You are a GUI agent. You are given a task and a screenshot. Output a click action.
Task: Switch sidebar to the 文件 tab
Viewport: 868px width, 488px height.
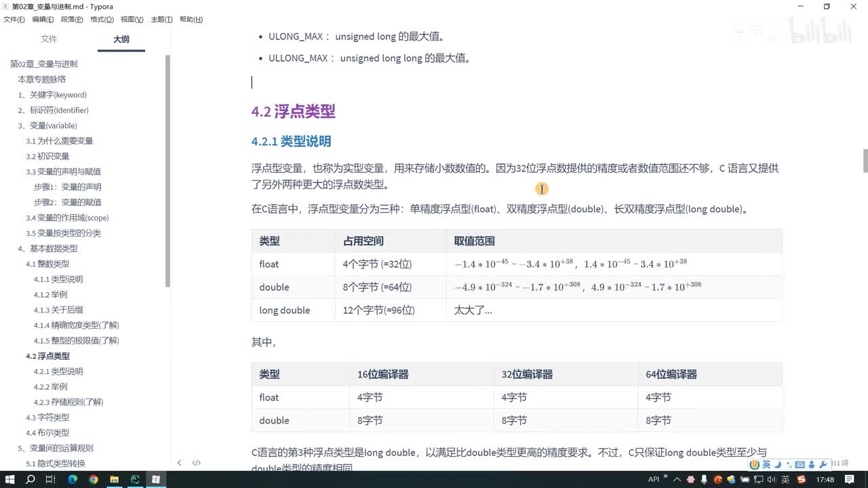tap(49, 39)
